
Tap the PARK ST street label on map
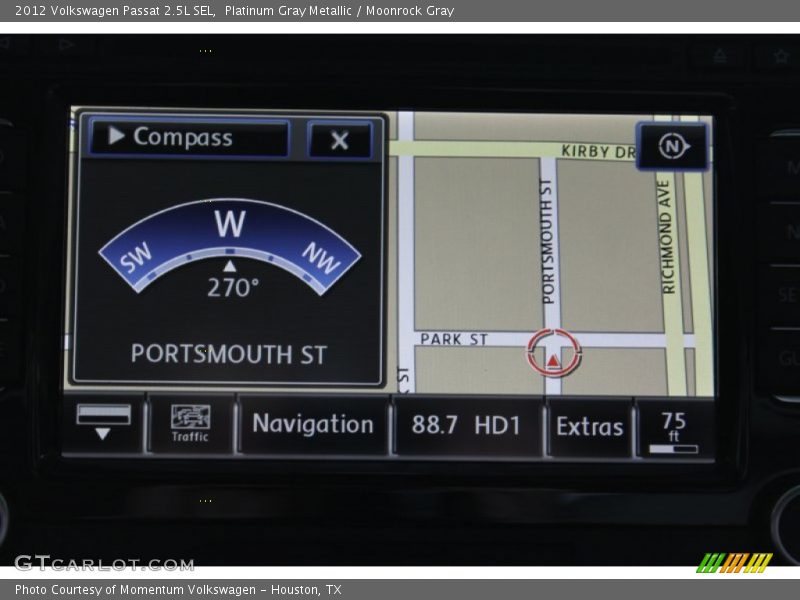[x=454, y=339]
